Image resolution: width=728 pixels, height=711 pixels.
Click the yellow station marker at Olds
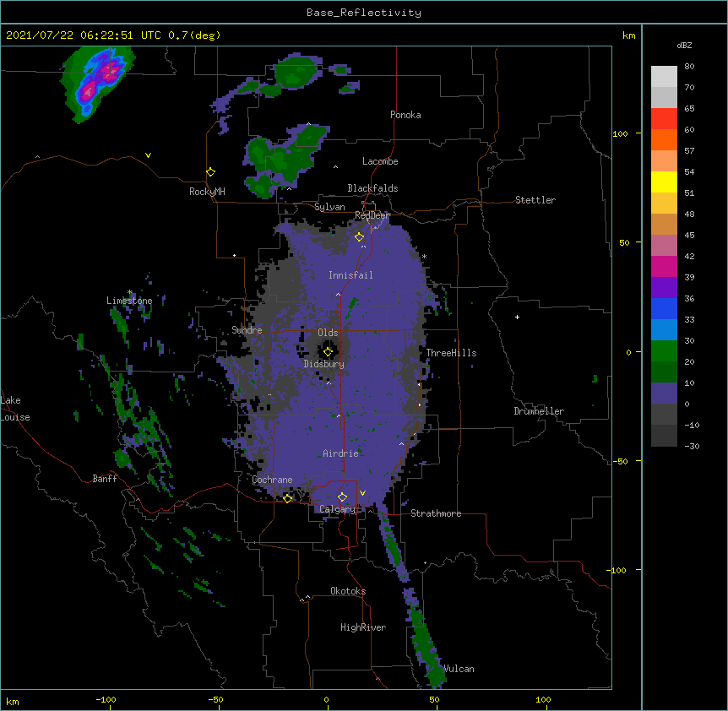coord(328,351)
